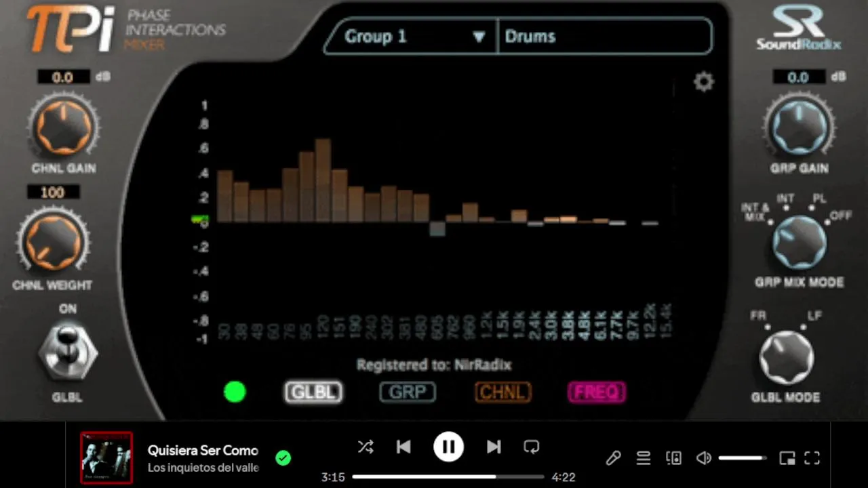Open the Group 1 dropdown
This screenshot has height=488, width=868.
click(411, 37)
